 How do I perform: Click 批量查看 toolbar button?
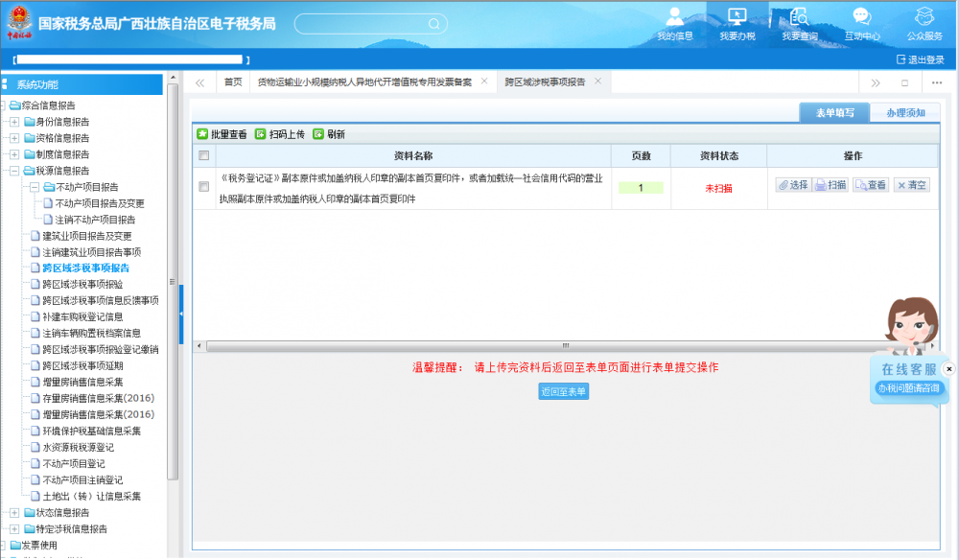click(222, 134)
